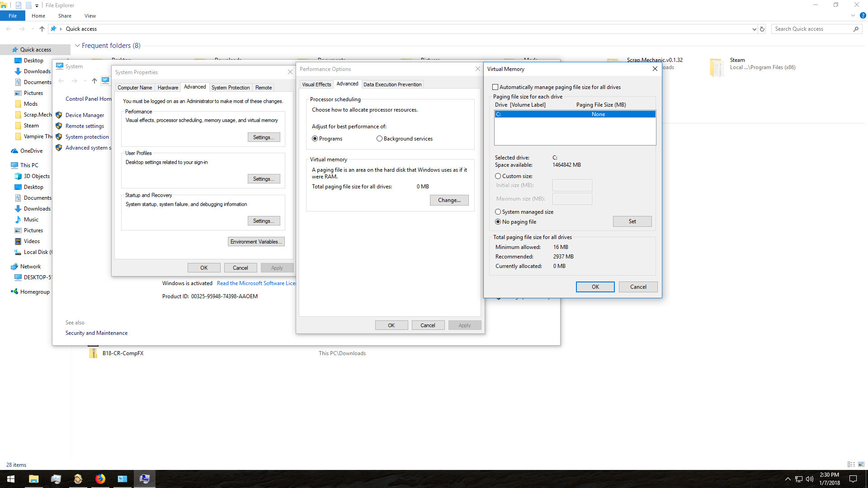Open File Explorer taskbar icon
Screen dimensions: 868x488
point(34,479)
